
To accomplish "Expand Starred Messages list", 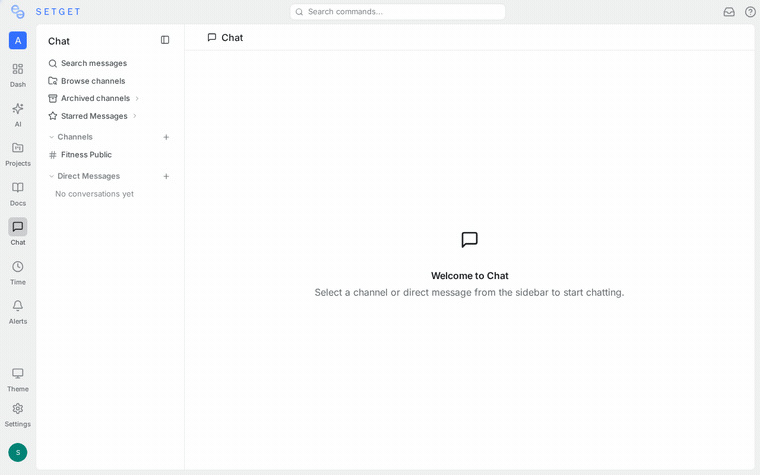I will pyautogui.click(x=92, y=116).
